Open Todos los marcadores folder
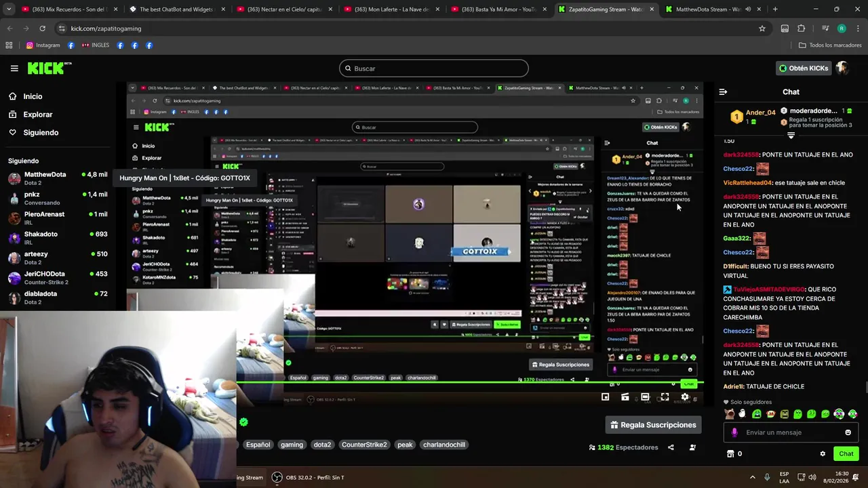The width and height of the screenshot is (868, 488). 831,45
